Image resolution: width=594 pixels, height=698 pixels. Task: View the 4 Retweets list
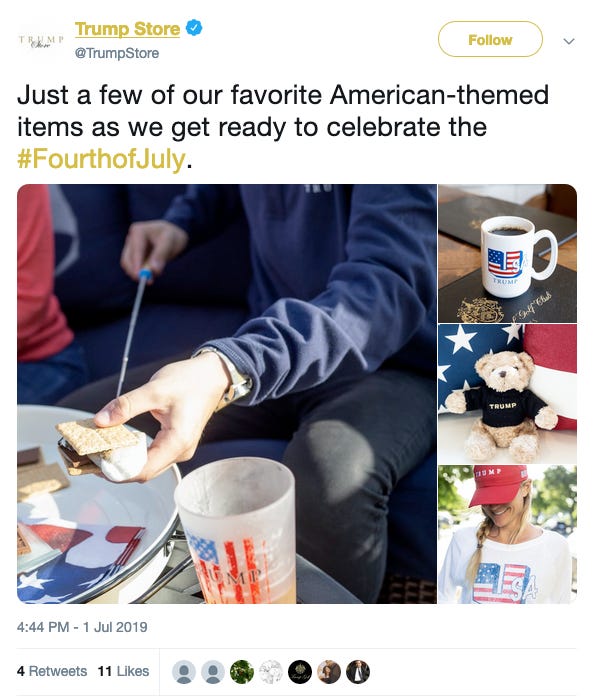52,671
